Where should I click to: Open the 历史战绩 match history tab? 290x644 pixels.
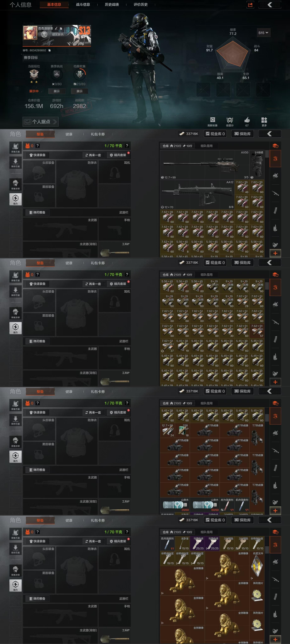click(x=112, y=5)
